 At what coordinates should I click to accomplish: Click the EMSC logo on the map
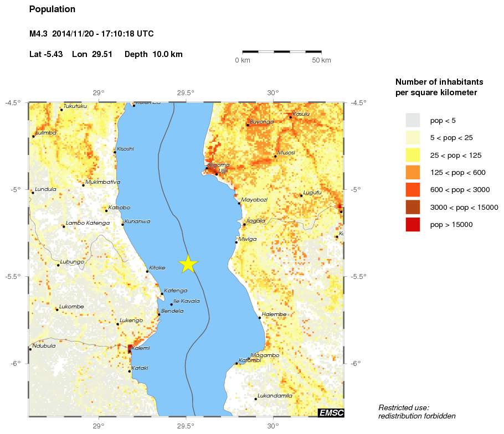pyautogui.click(x=331, y=412)
